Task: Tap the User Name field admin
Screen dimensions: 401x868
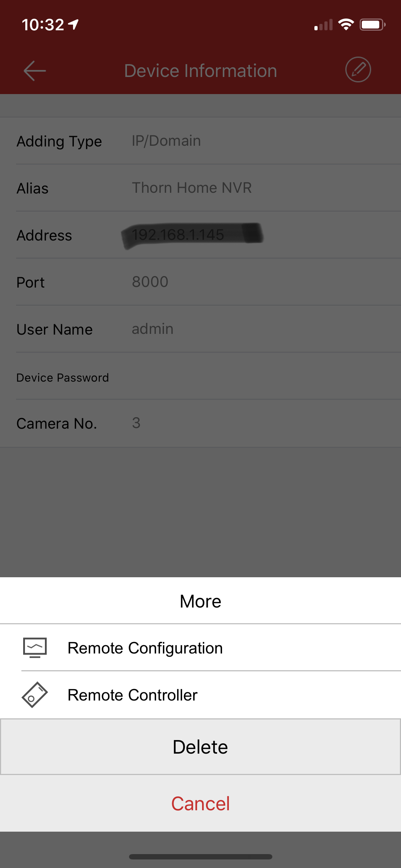Action: pyautogui.click(x=153, y=329)
